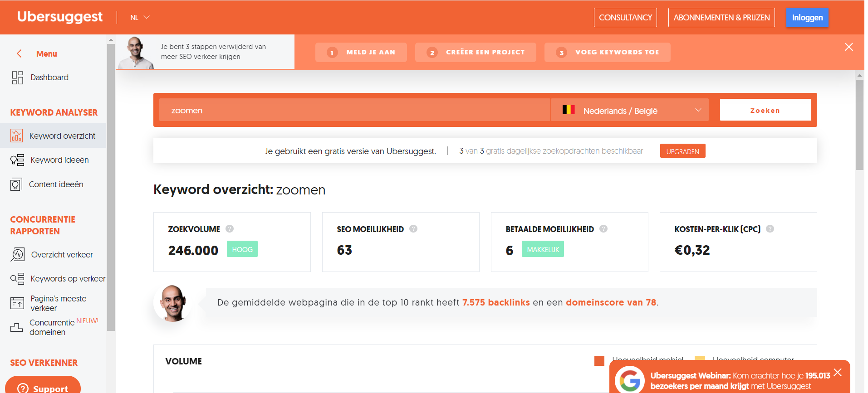The height and width of the screenshot is (393, 868).
Task: Open the Nederlands / België country dropdown
Action: [x=630, y=110]
